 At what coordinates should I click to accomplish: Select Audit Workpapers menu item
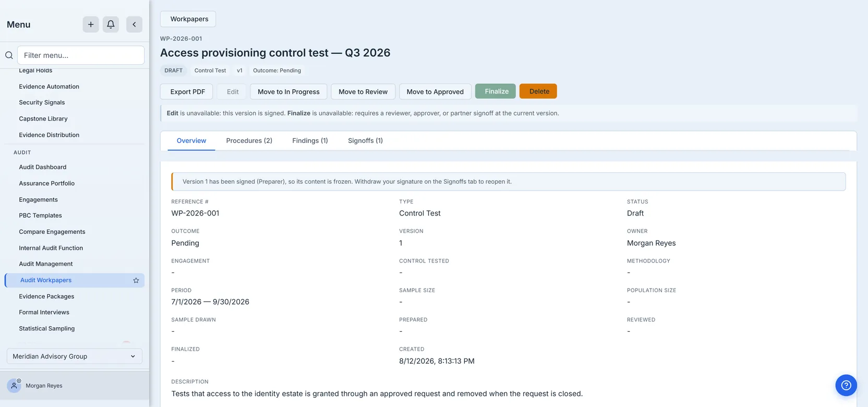[74, 280]
